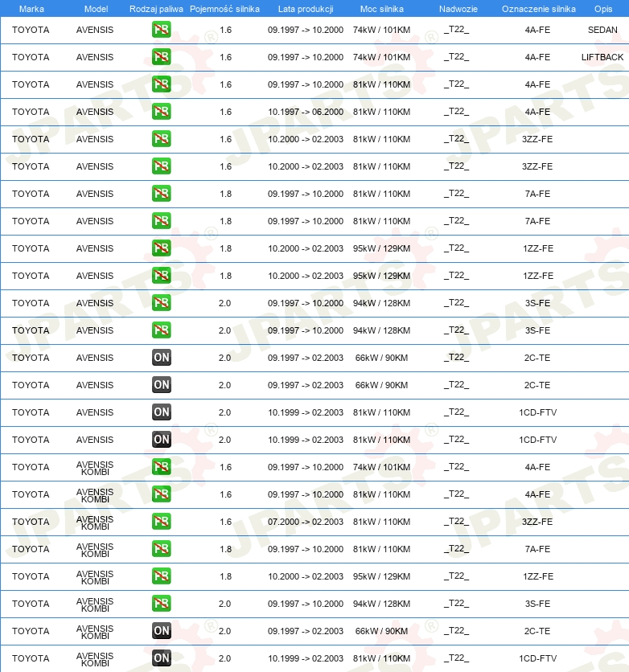Click 1.8 capacity in the Kombi 7A-FE row
This screenshot has width=629, height=672.
225,548
